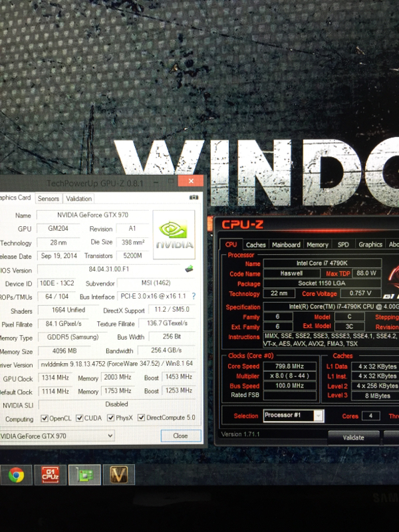Screen dimensions: 399x532
Task: Click the BIOS save chip icon in GPU-Z
Action: (x=189, y=269)
